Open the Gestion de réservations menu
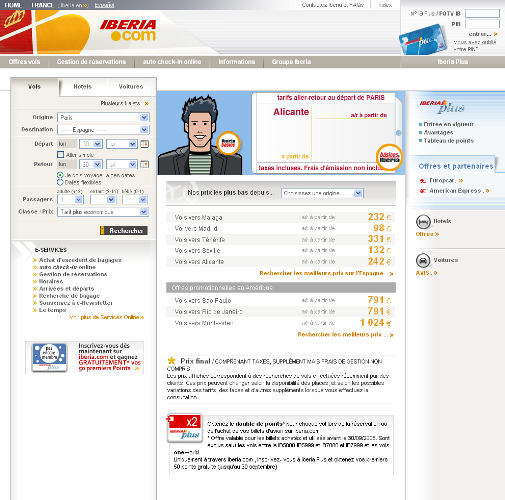This screenshot has width=505, height=500. pyautogui.click(x=91, y=62)
